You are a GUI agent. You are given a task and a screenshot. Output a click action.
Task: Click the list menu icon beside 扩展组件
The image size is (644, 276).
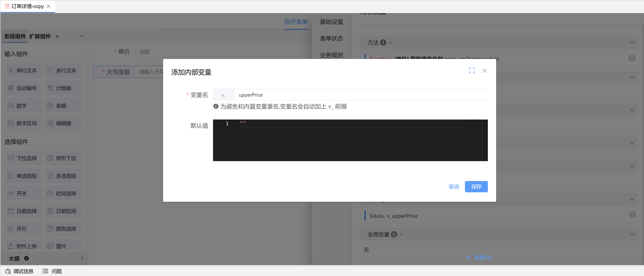click(x=57, y=37)
